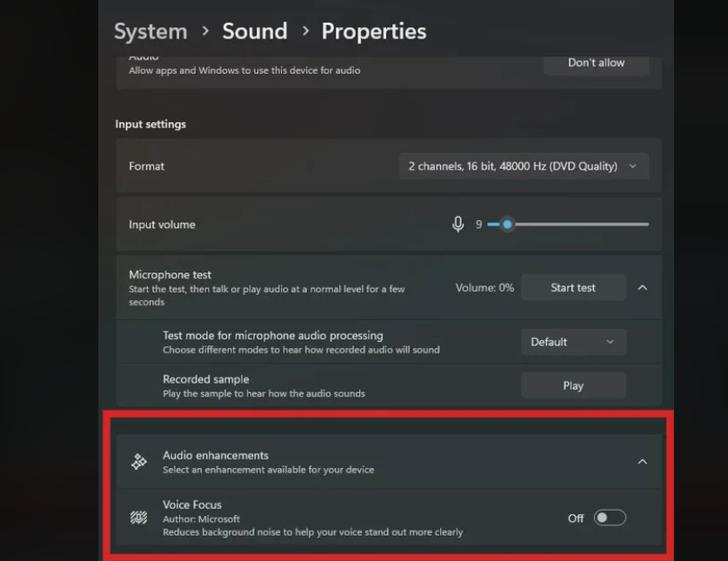
Task: Click 'Allow apps and Windows to use this device' text
Action: pyautogui.click(x=244, y=70)
